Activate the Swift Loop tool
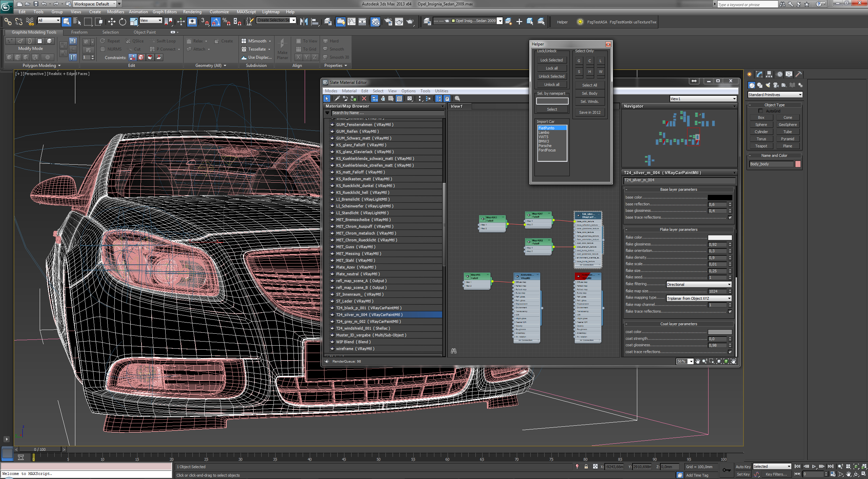Screen dimensions: 868x479 tap(164, 41)
